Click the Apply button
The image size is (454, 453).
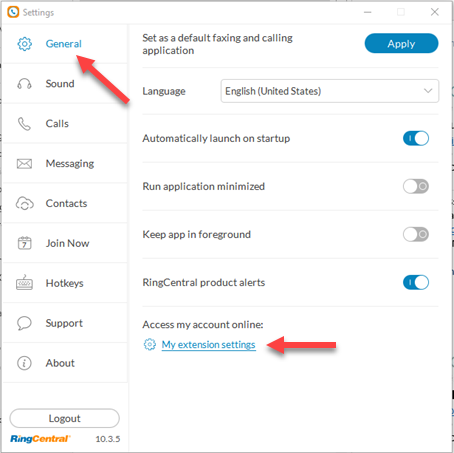tap(401, 43)
